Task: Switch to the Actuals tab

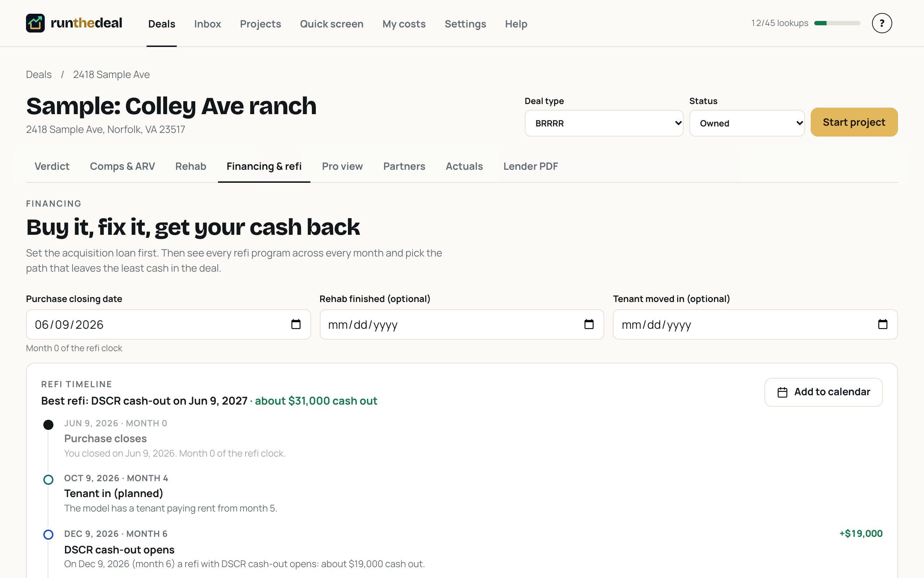Action: tap(464, 166)
